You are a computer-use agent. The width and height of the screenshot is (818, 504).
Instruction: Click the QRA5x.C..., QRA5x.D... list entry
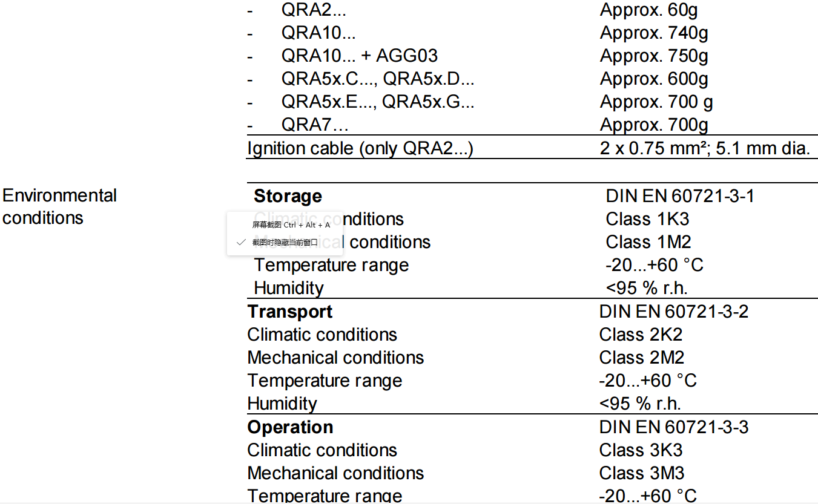[377, 79]
